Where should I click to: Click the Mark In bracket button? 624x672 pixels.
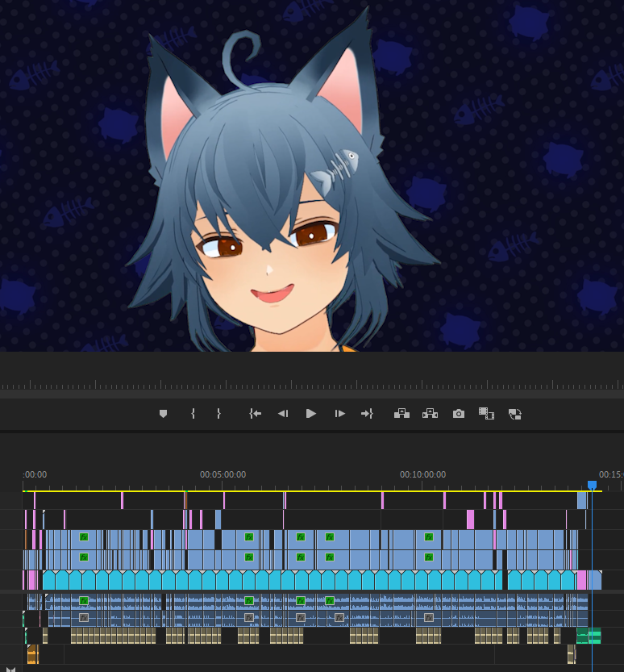[x=193, y=414]
